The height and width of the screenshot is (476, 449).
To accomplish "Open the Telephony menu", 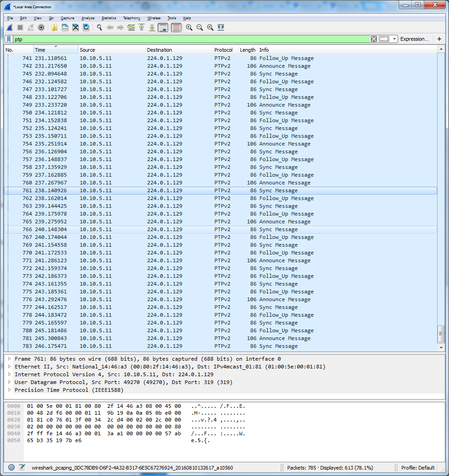I will 131,18.
